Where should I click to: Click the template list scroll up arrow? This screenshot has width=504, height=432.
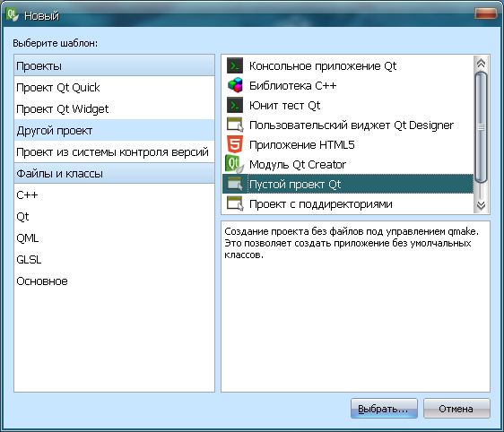click(481, 64)
